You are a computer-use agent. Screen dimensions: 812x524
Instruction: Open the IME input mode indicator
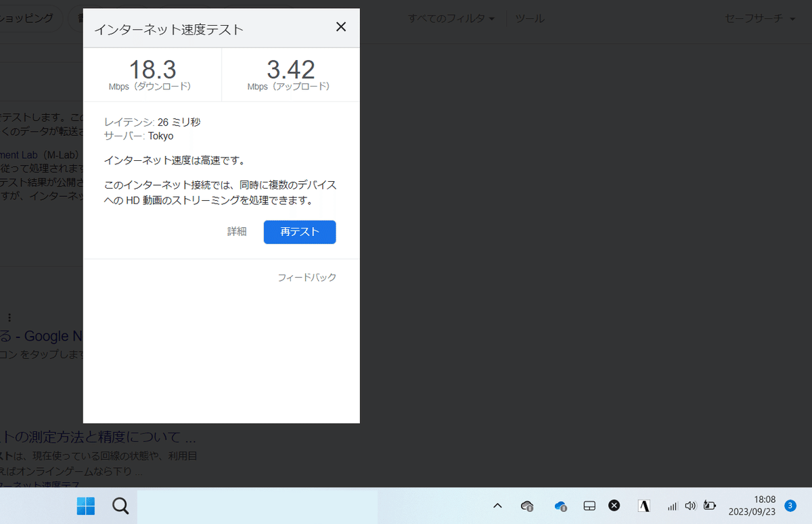(x=644, y=506)
